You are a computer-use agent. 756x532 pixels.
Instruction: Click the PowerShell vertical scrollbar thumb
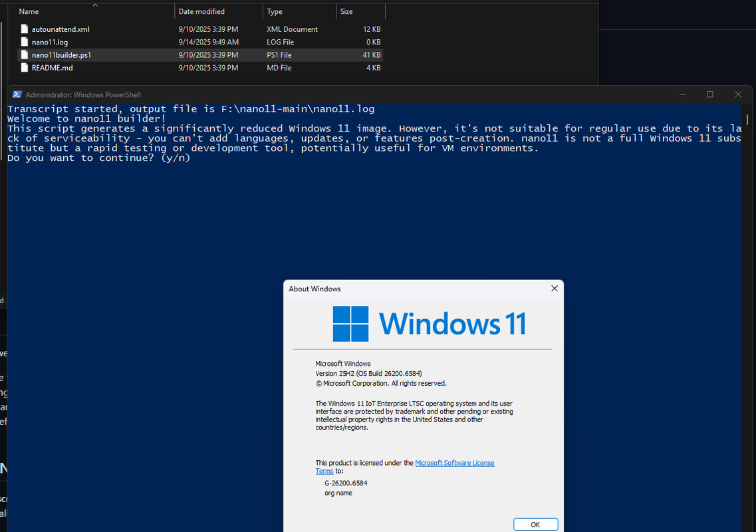pyautogui.click(x=747, y=118)
